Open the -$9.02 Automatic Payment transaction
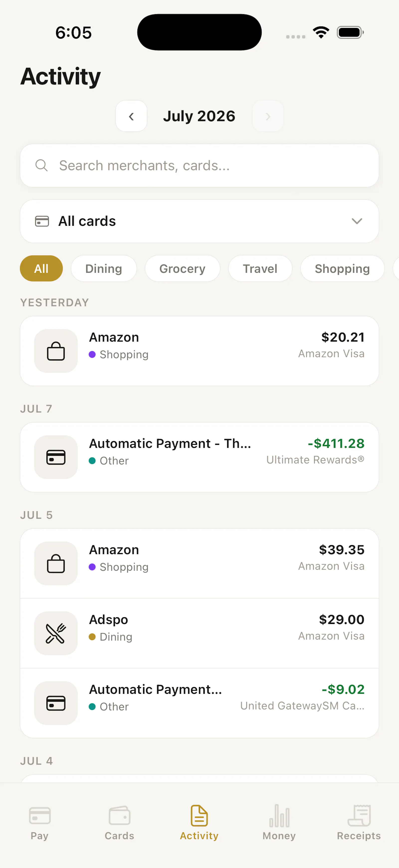 pos(199,703)
